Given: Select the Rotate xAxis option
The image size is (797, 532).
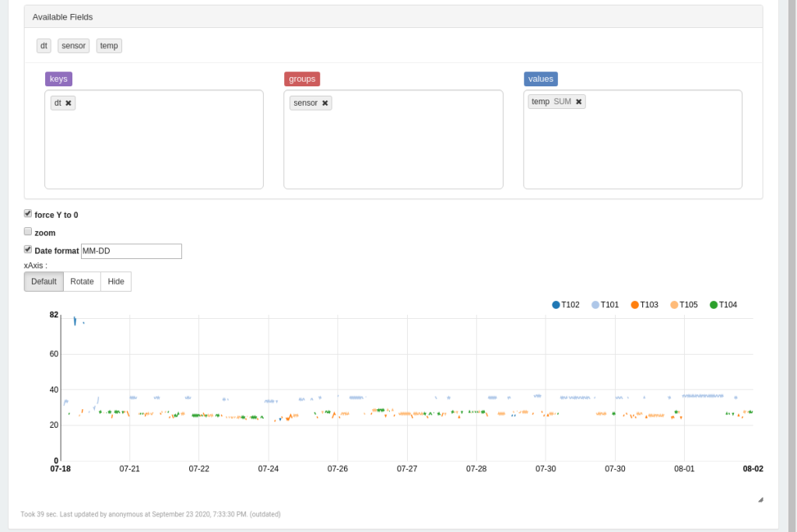Looking at the screenshot, I should (82, 282).
